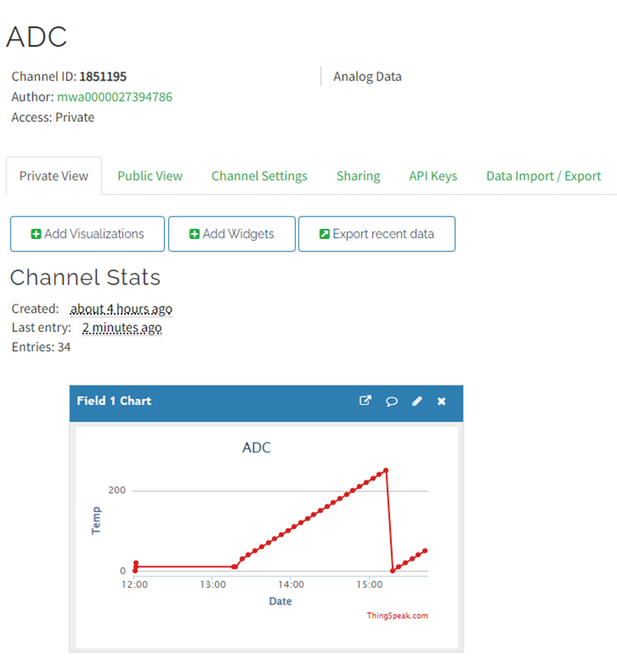Switch to the Public View tab
Screen dimensions: 617x672
[x=150, y=176]
